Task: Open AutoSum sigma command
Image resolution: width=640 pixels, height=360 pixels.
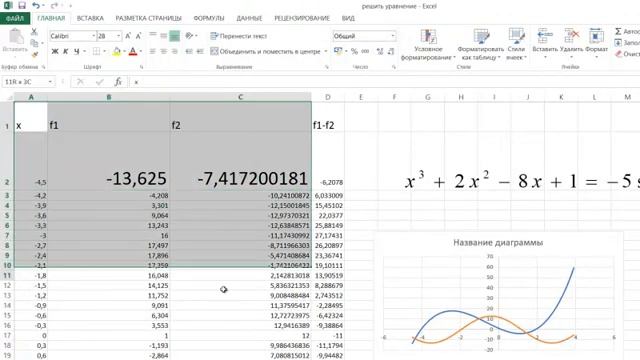Action: coord(627,31)
